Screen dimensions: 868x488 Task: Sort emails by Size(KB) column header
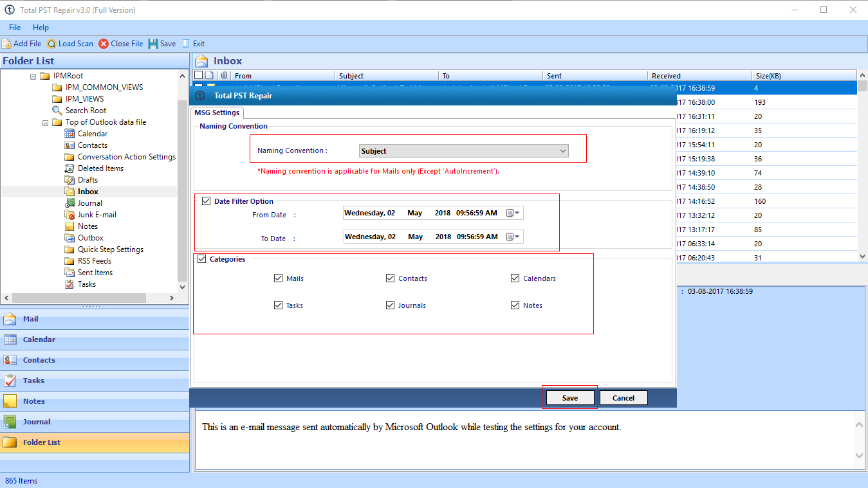click(x=804, y=76)
